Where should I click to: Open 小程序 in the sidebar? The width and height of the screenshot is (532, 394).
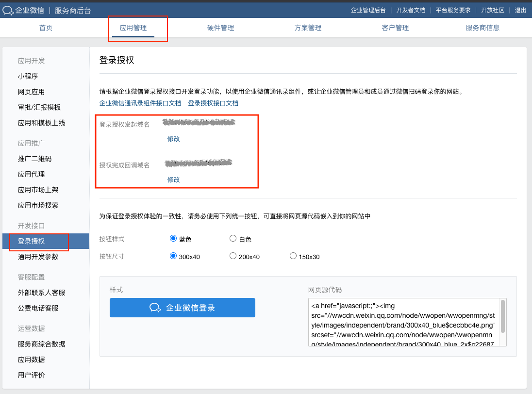point(28,76)
